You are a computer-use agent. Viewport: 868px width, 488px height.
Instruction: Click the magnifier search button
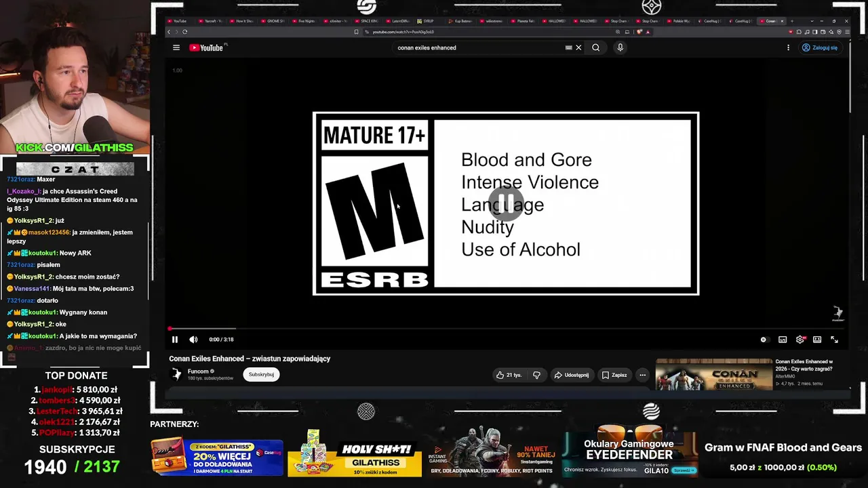tap(595, 47)
